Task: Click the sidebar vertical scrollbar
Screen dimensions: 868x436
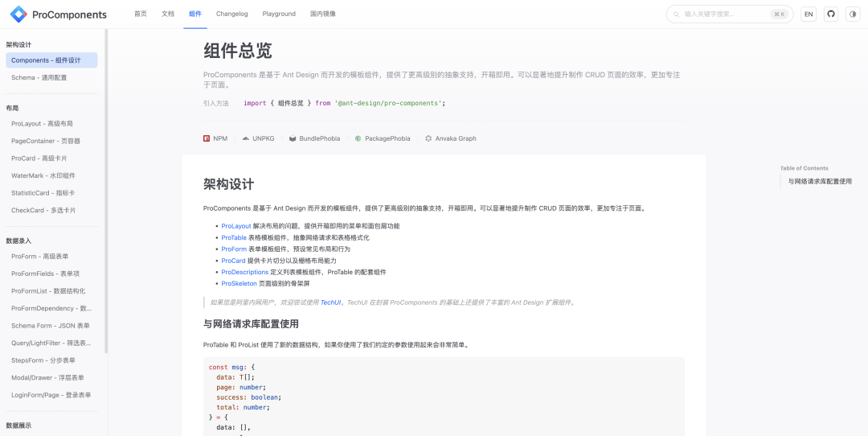Action: pos(106,191)
